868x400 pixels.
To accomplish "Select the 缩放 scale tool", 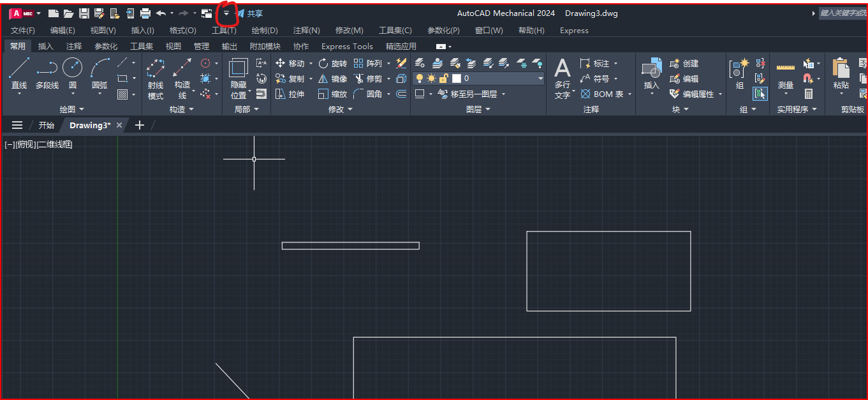I will [x=332, y=94].
